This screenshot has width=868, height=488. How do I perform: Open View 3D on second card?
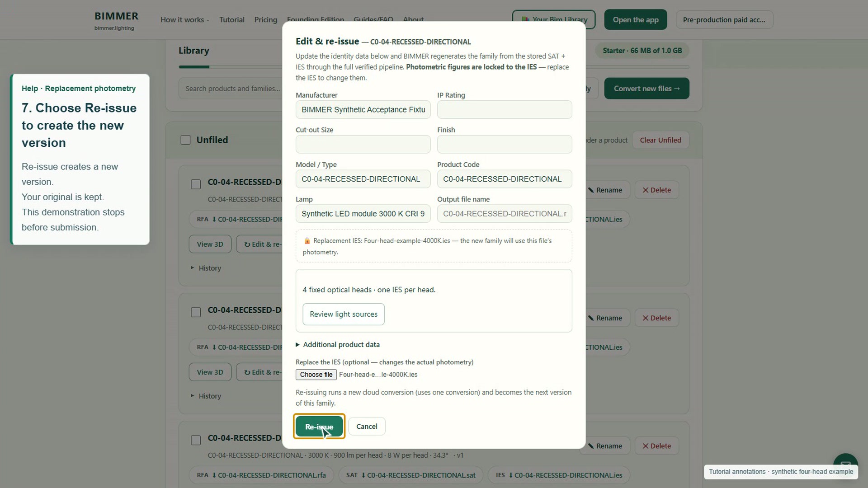pyautogui.click(x=210, y=372)
